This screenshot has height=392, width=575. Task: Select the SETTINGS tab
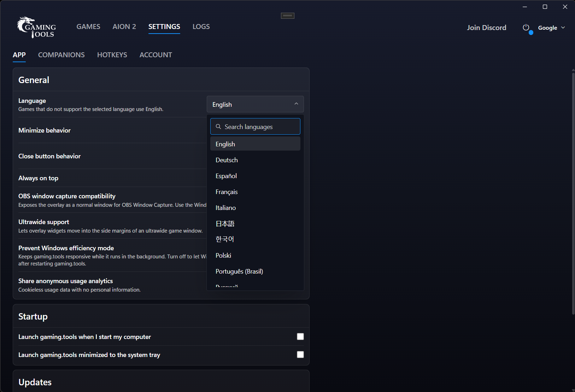[x=164, y=27]
